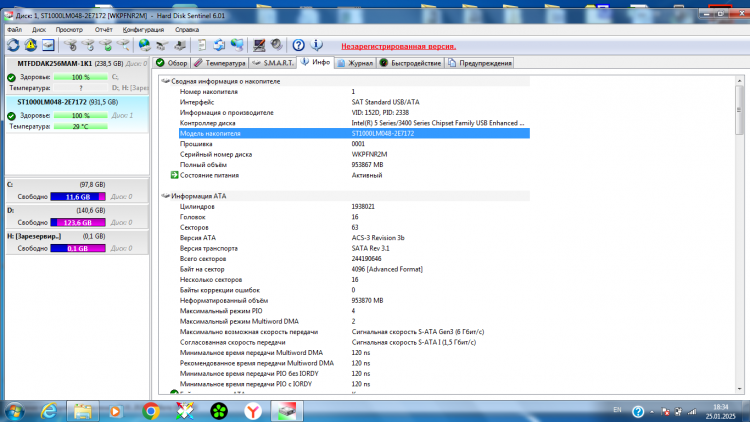750x422 pixels.
Task: Click the Согласованная скорость передачи row
Action: (x=354, y=343)
